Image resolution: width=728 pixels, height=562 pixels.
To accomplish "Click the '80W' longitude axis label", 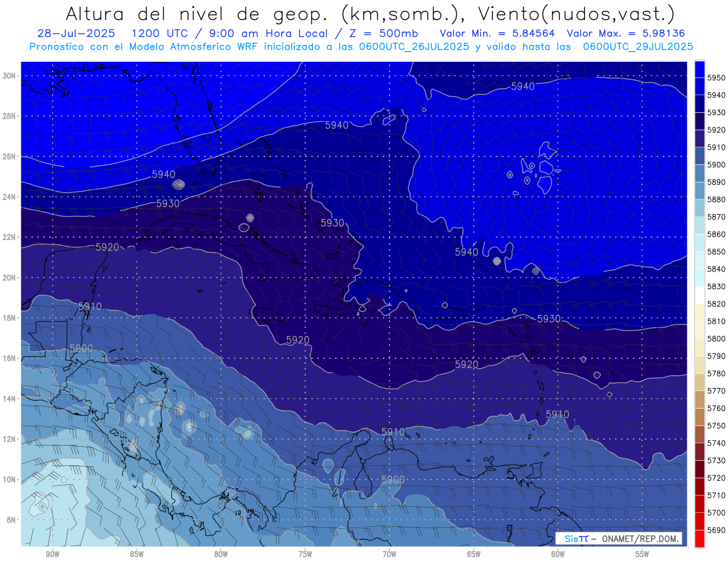I will coord(221,554).
